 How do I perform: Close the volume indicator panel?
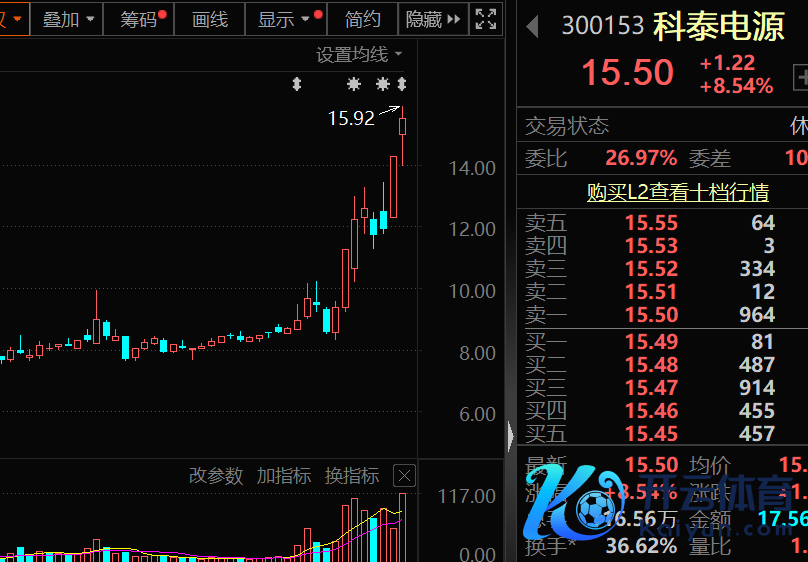click(403, 476)
